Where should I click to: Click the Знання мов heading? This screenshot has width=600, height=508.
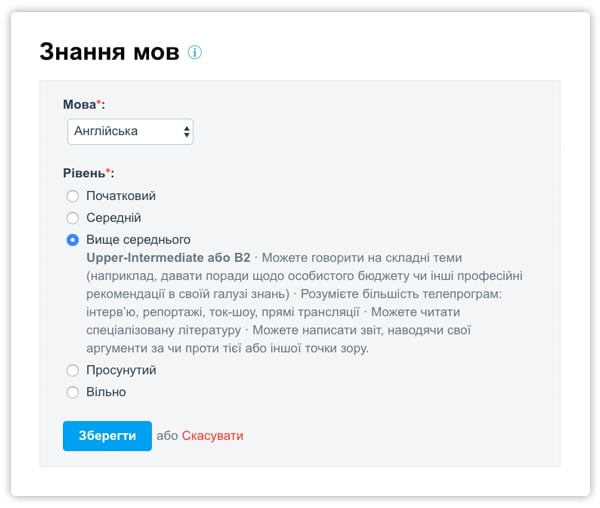pyautogui.click(x=109, y=52)
